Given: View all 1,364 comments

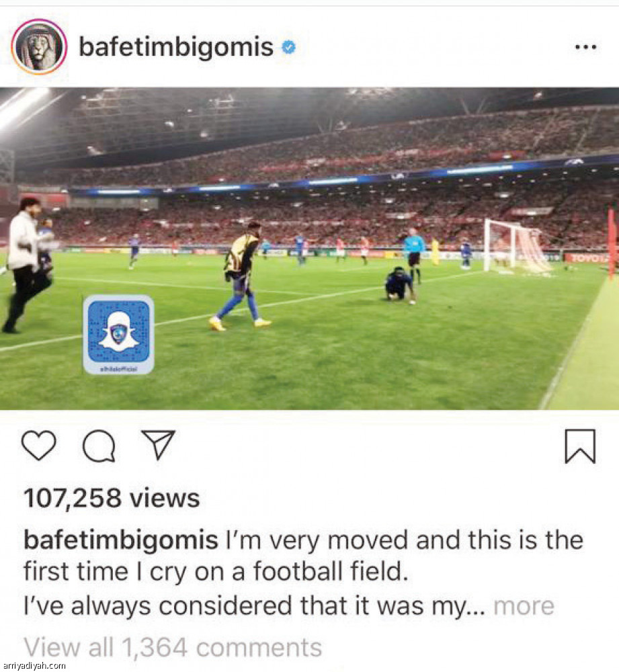Looking at the screenshot, I should [x=173, y=647].
